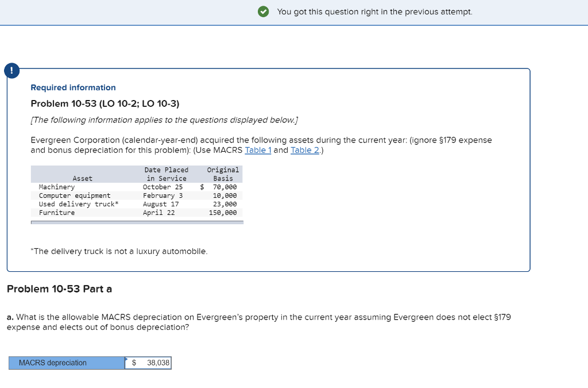This screenshot has height=388, width=588.
Task: Click the Problem 10-53 (LO 10-2; LO 10-3) title
Action: (105, 103)
